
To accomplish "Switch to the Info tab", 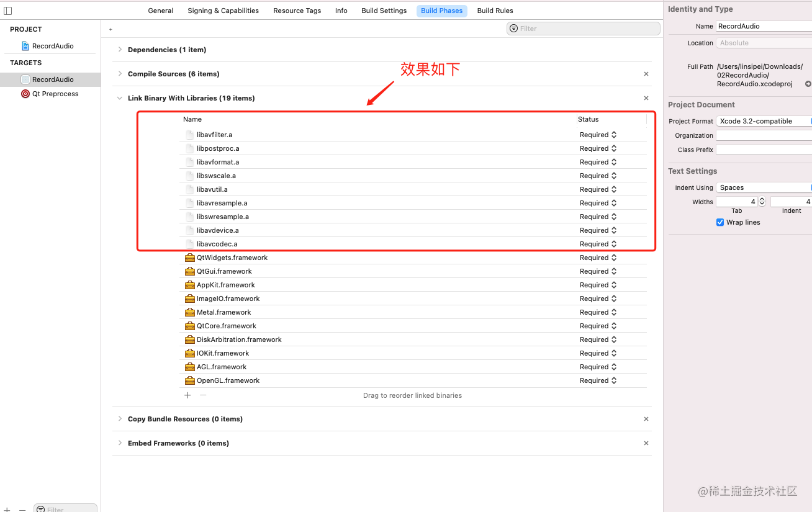I will 341,11.
